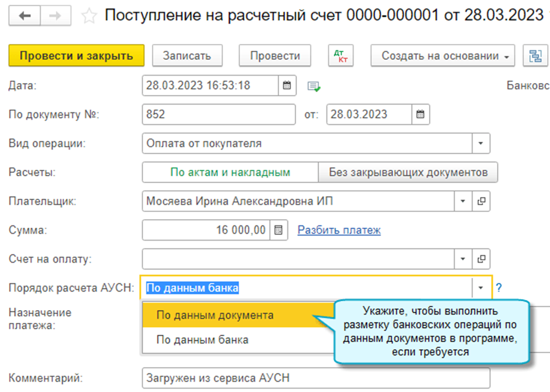The width and height of the screenshot is (550, 392).
Task: Click the 'Разбить платеж' link
Action: click(x=339, y=230)
